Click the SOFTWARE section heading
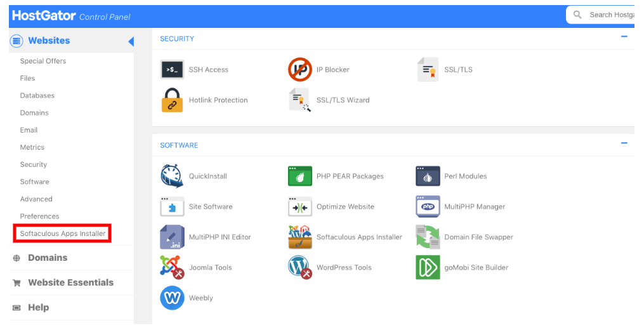 coord(179,145)
